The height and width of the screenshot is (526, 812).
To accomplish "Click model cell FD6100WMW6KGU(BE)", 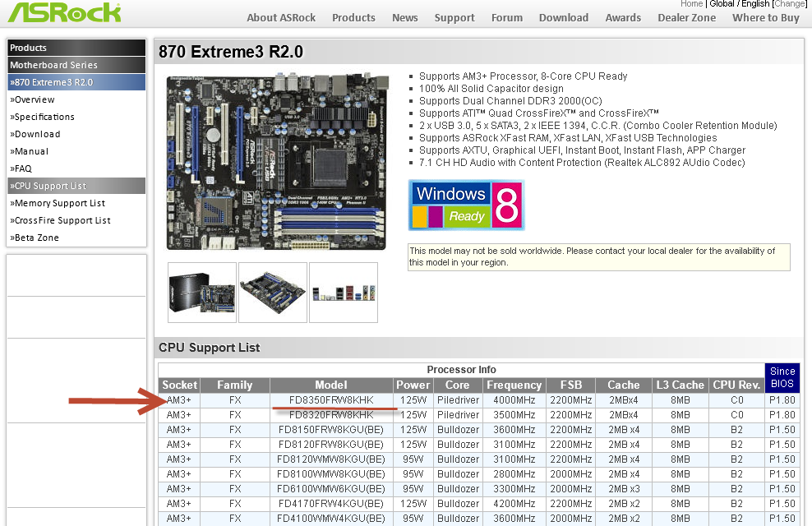I will pyautogui.click(x=331, y=489).
